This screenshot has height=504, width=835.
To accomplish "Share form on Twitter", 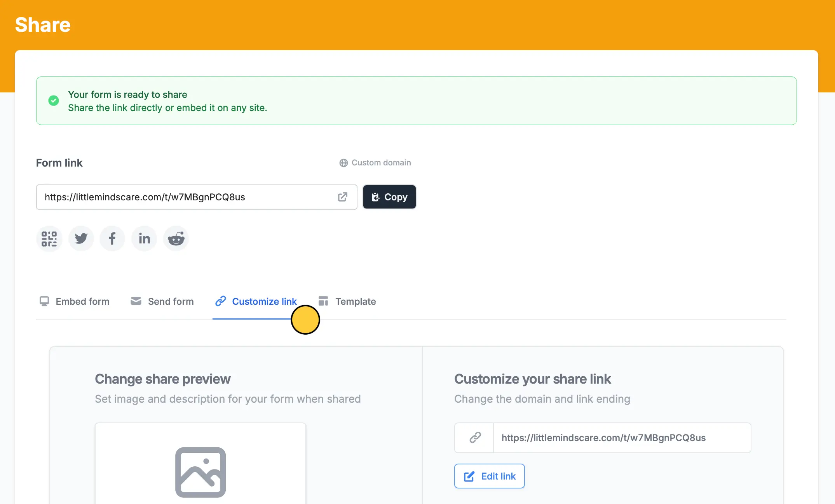I will coord(81,239).
